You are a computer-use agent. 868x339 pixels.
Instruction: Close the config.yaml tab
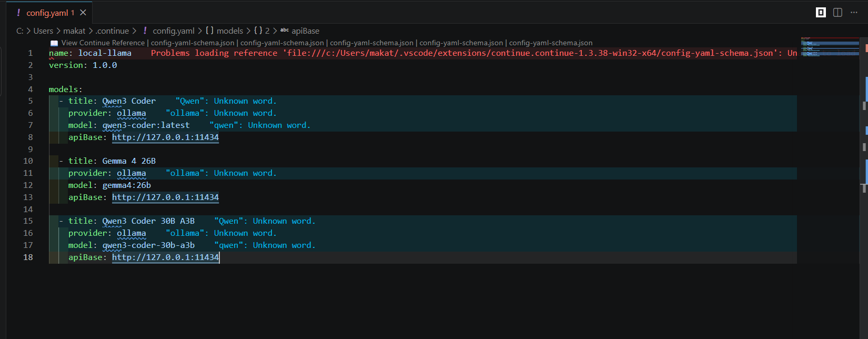pos(83,13)
